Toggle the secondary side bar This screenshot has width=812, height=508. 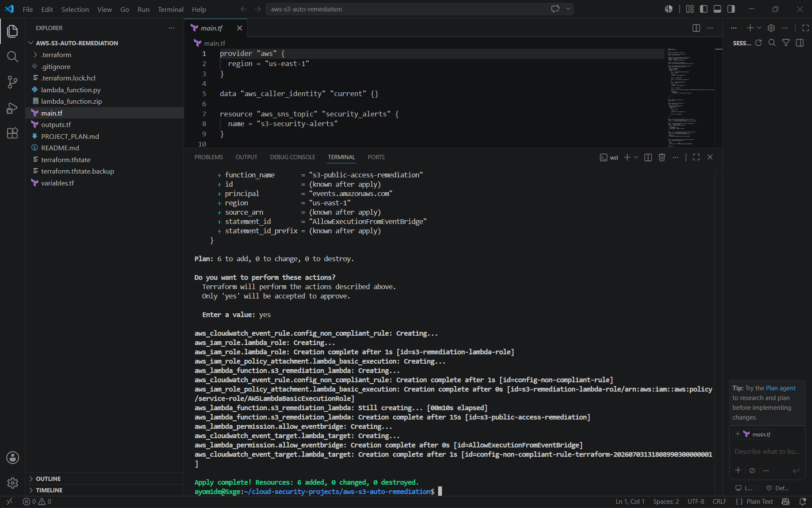(x=731, y=9)
